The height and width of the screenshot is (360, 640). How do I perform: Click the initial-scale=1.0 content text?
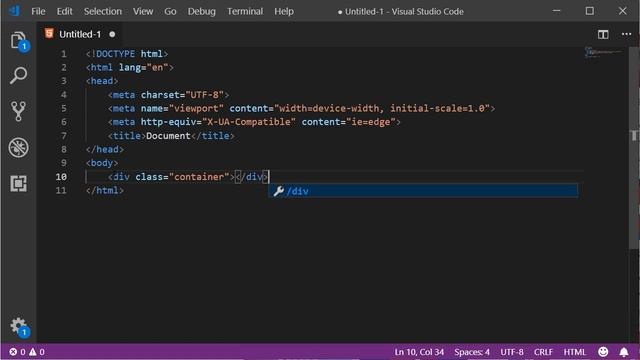[437, 109]
